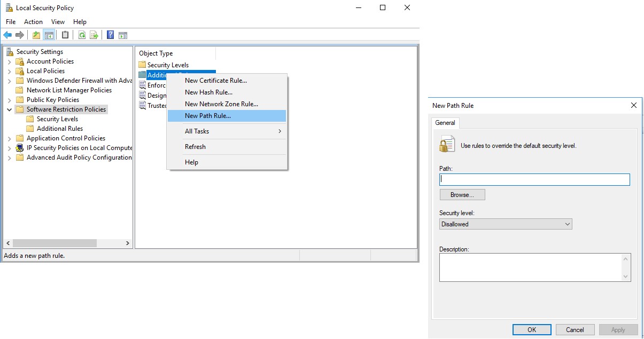This screenshot has height=339, width=644.
Task: Click the Public Key Policies folder icon
Action: pos(20,100)
